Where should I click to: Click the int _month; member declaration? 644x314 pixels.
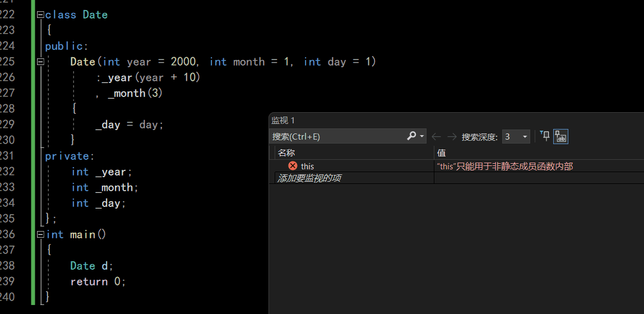[105, 187]
